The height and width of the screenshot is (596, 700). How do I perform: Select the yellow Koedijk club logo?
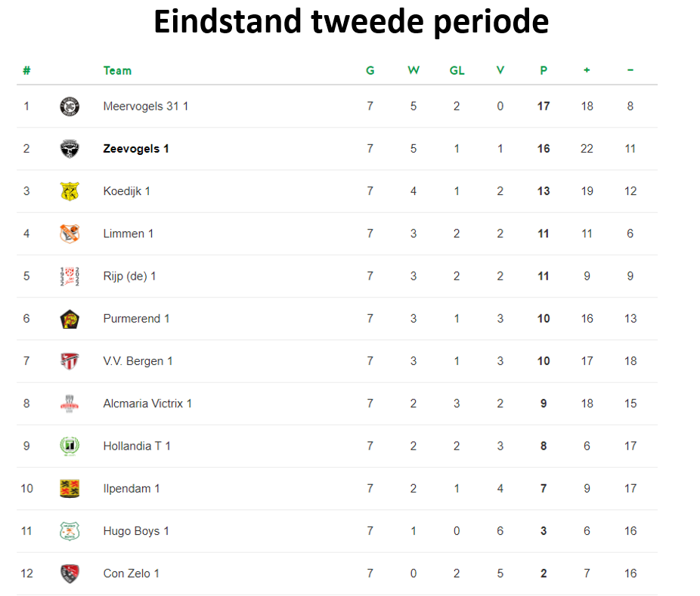click(70, 191)
